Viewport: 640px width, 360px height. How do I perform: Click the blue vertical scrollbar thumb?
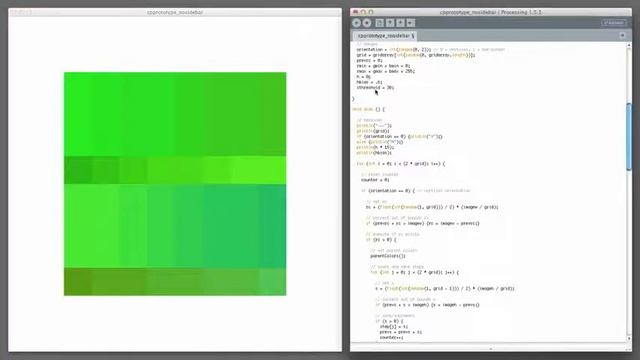click(629, 136)
